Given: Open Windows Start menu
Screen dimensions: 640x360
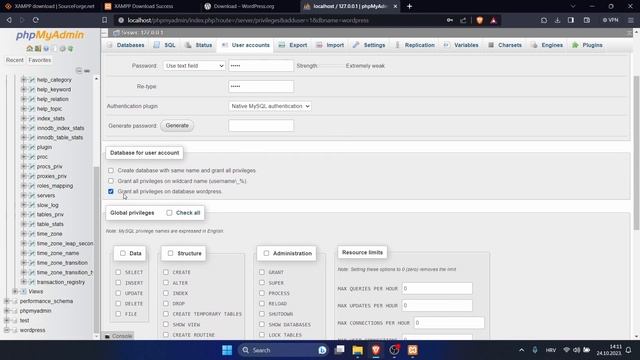Looking at the screenshot, I should pyautogui.click(x=227, y=350).
